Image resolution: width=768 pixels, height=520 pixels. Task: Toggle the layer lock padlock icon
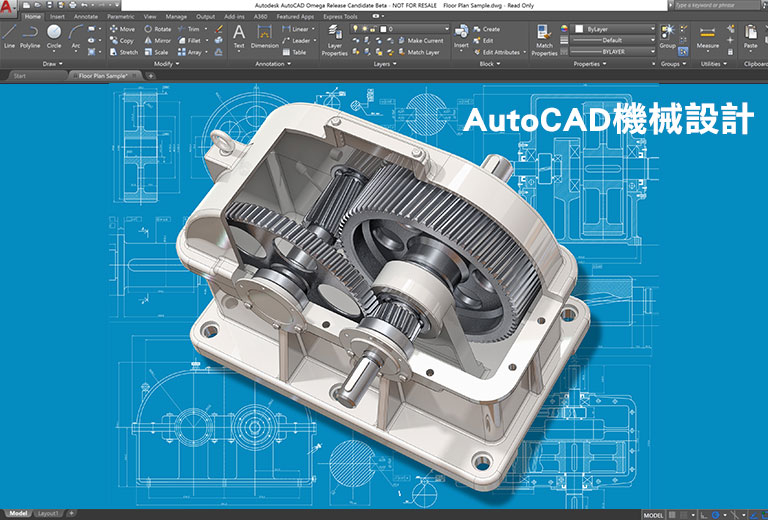click(x=373, y=29)
